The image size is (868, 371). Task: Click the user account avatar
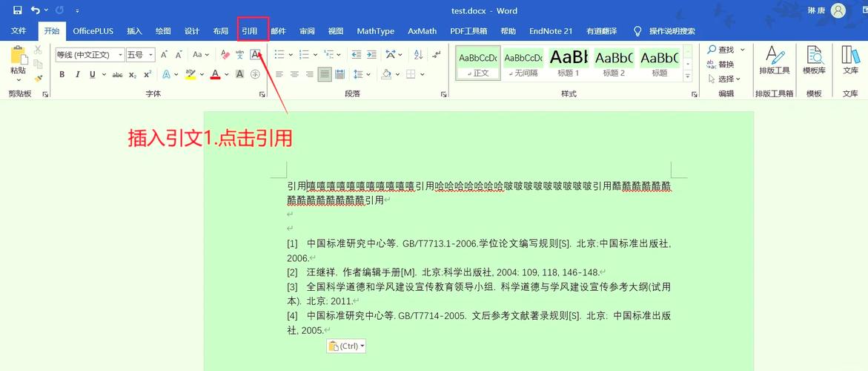(x=838, y=10)
